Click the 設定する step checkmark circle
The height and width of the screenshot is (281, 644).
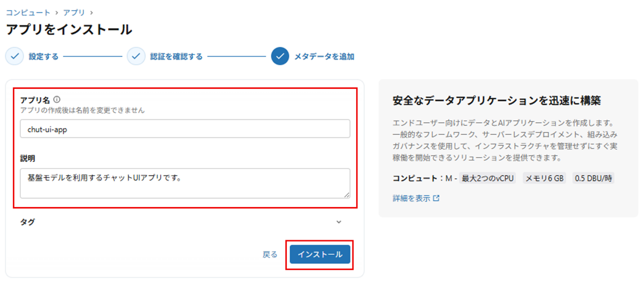[15, 56]
